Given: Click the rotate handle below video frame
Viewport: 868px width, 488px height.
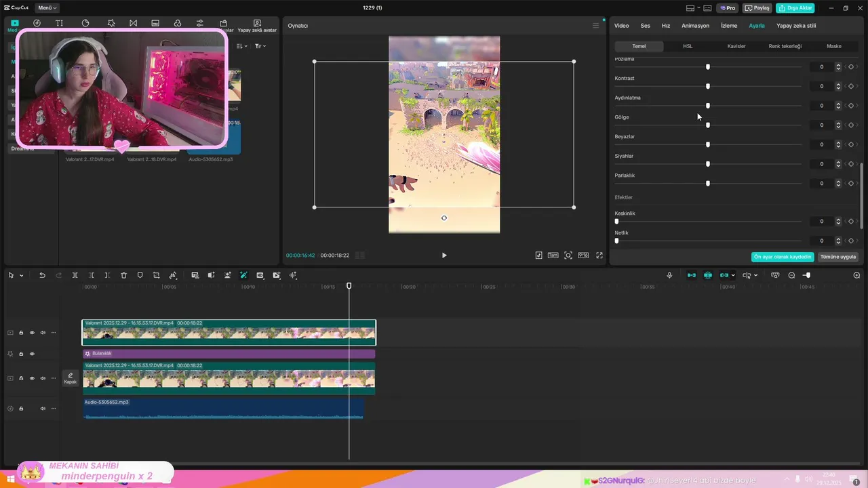Looking at the screenshot, I should (443, 218).
